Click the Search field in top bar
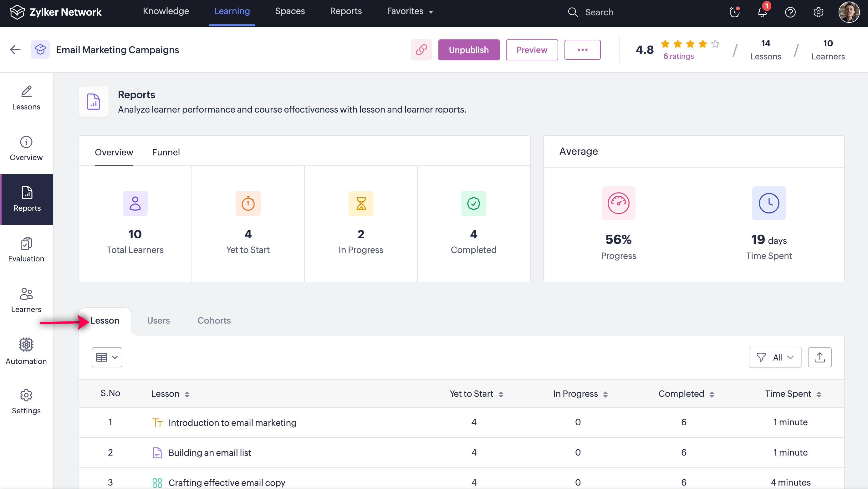Viewport: 868px width, 489px height. pos(599,13)
